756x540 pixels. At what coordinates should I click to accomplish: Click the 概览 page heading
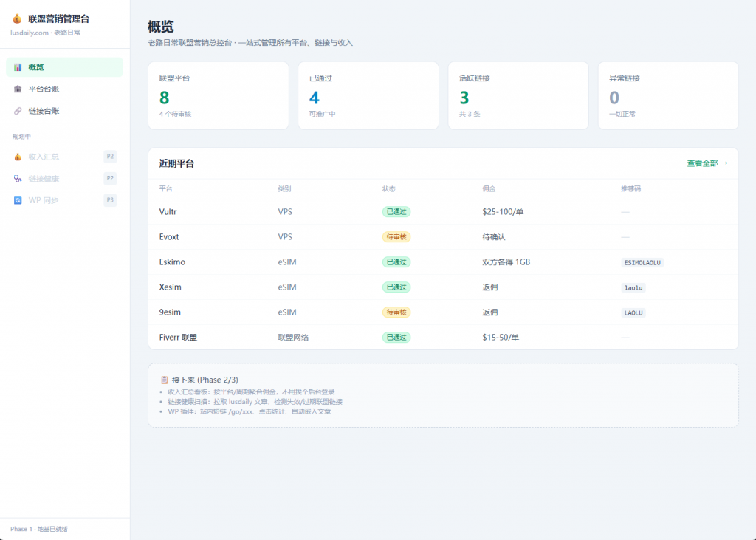(x=160, y=26)
